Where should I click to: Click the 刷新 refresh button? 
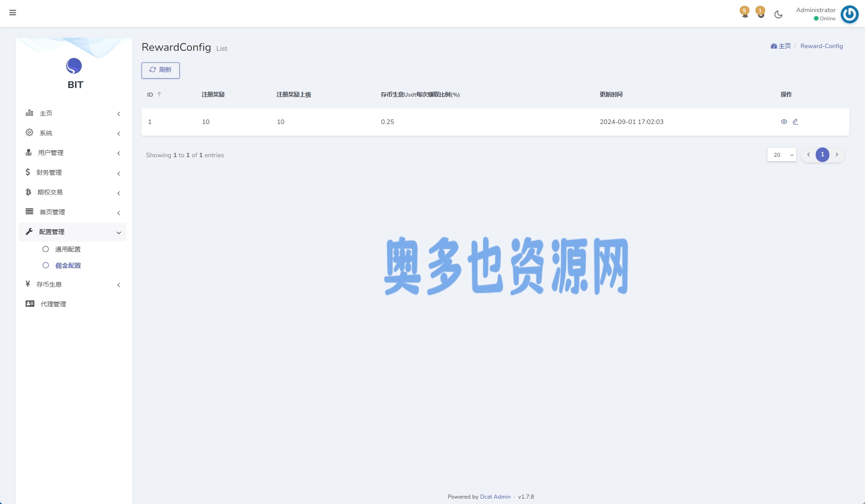160,70
